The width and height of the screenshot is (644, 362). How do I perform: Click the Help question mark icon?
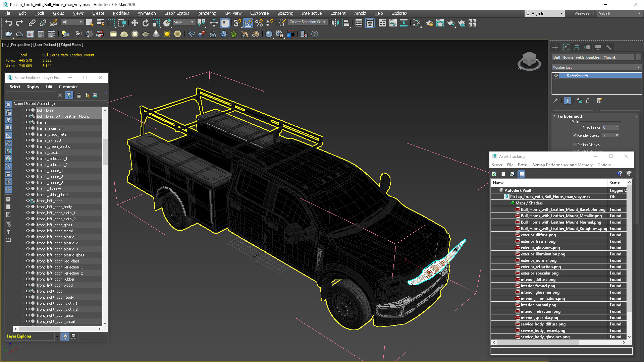click(x=314, y=34)
